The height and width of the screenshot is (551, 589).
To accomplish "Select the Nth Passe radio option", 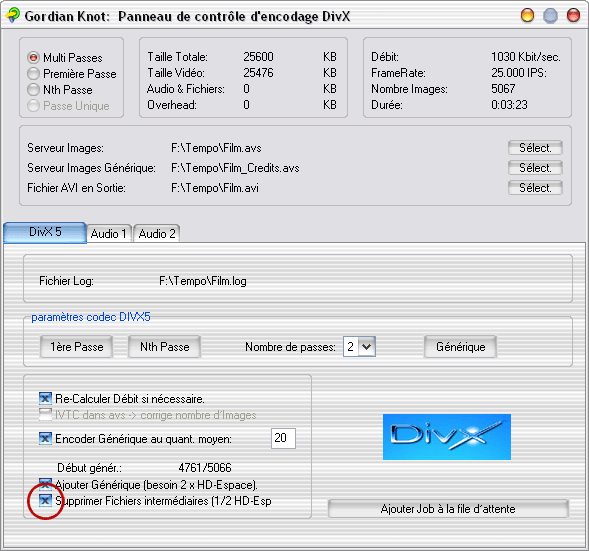I will coord(33,90).
